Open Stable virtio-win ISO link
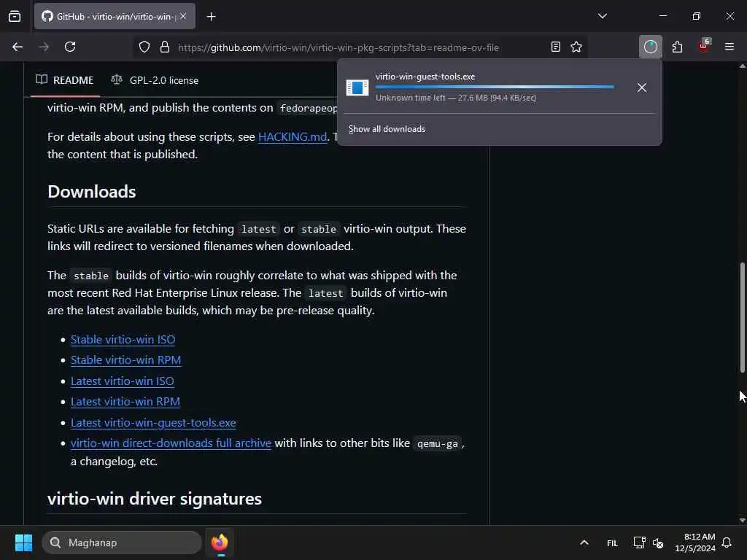The width and height of the screenshot is (747, 560). [123, 340]
